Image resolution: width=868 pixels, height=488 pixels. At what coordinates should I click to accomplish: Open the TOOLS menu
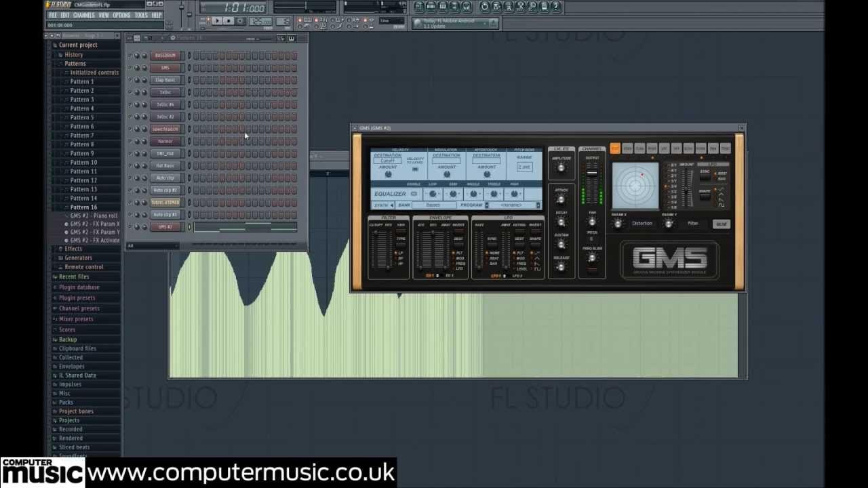click(x=141, y=15)
